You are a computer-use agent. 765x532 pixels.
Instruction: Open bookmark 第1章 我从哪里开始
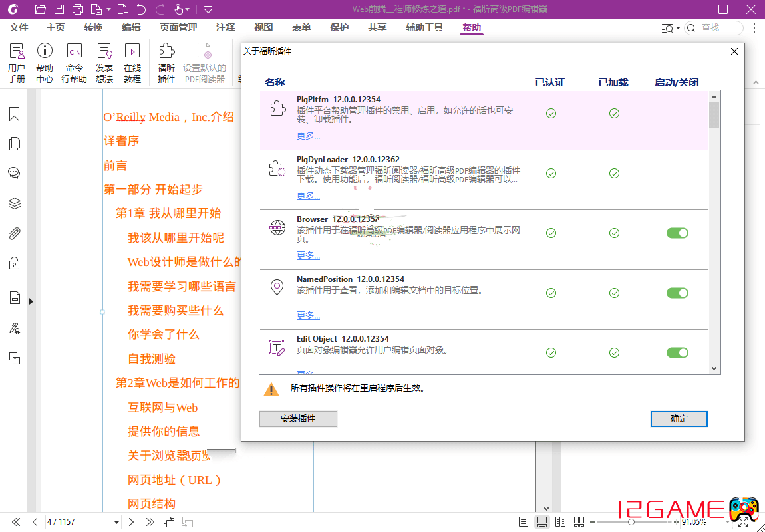(168, 213)
